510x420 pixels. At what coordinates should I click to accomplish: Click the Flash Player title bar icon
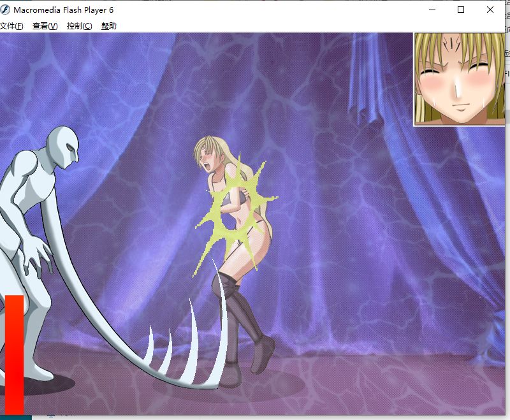pos(6,10)
